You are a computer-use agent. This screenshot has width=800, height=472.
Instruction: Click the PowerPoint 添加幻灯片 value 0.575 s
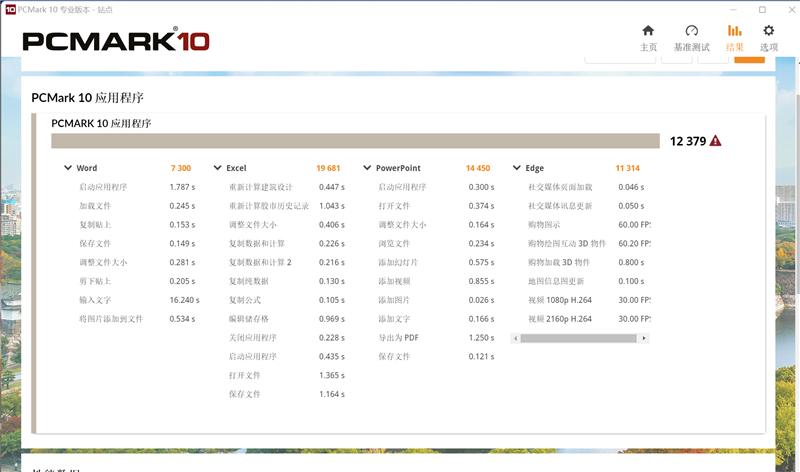click(481, 262)
